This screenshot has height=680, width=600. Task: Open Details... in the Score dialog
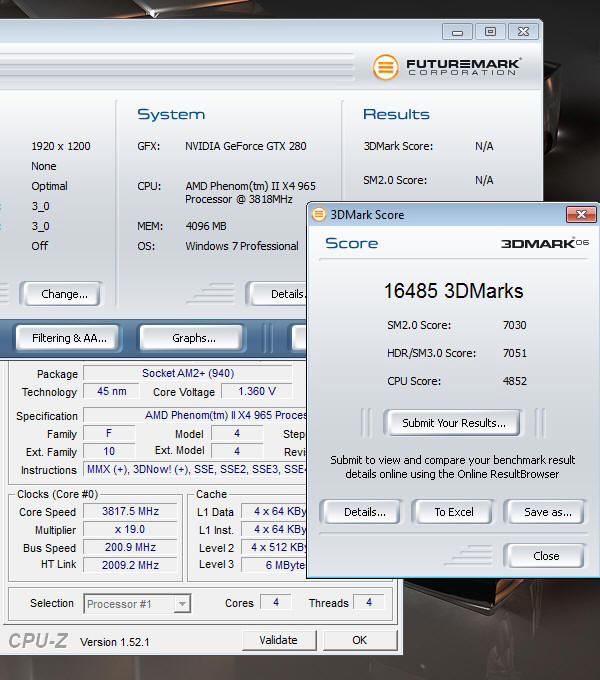coord(364,512)
